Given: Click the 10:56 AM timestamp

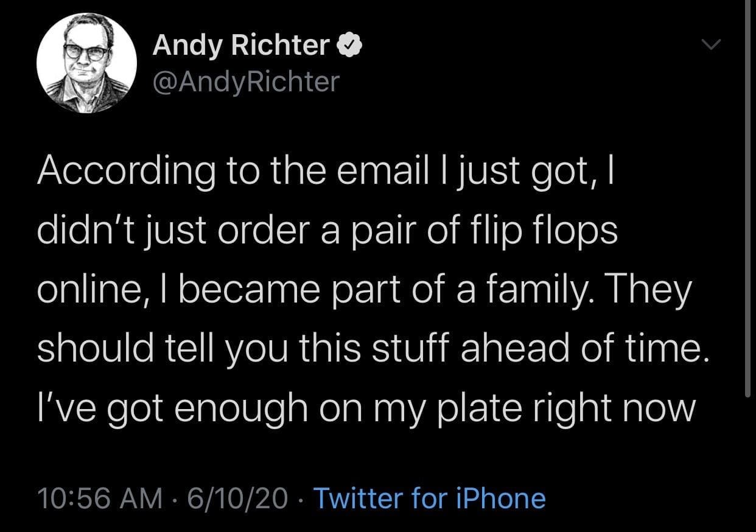Looking at the screenshot, I should tap(100, 499).
